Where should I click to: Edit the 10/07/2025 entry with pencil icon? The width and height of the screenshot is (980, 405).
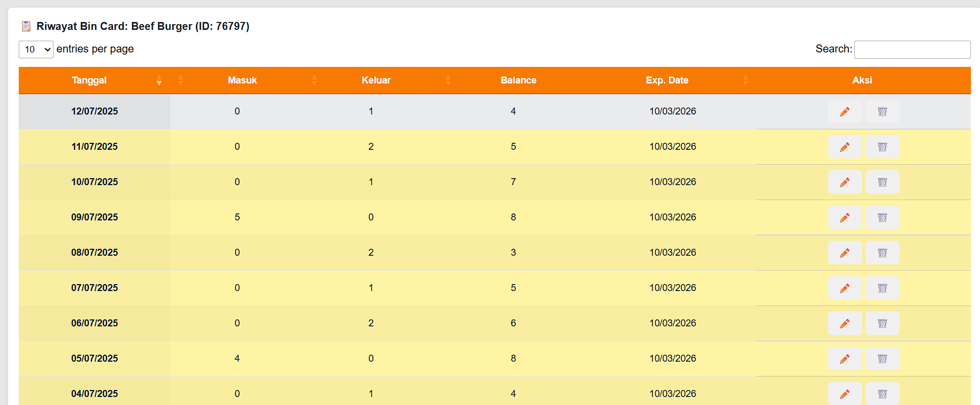(845, 182)
